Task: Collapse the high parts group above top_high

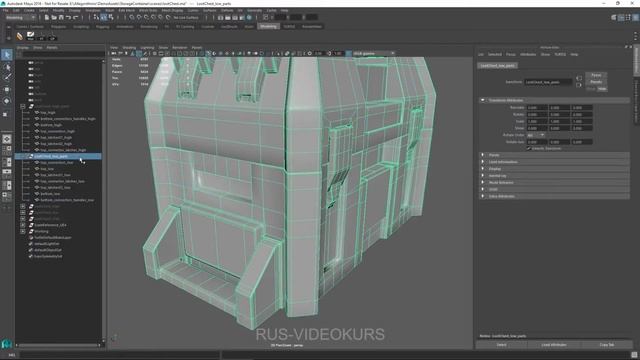Action: click(x=23, y=107)
